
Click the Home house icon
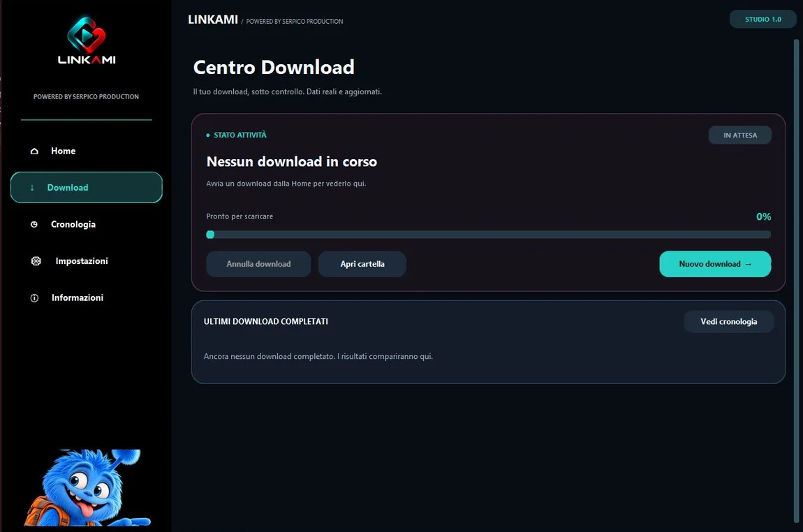(x=34, y=151)
